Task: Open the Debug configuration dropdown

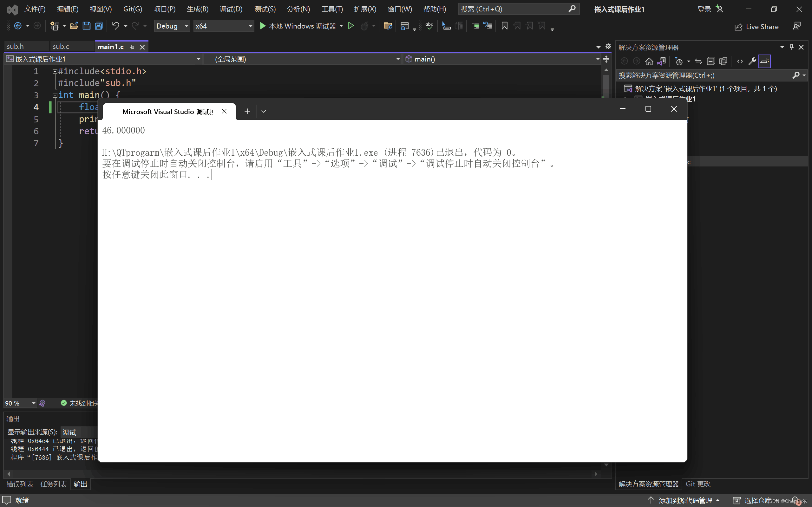Action: [172, 26]
